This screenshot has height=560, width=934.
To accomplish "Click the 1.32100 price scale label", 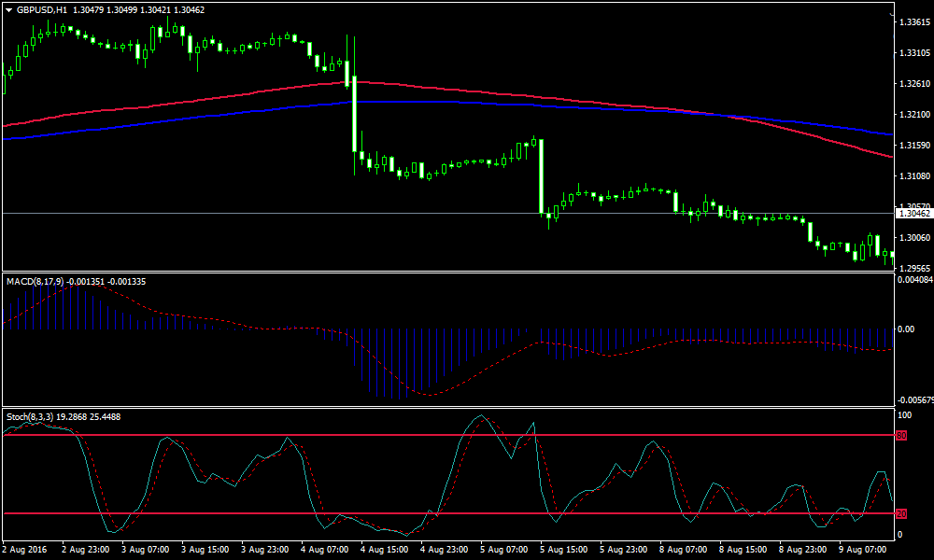I will [x=913, y=114].
